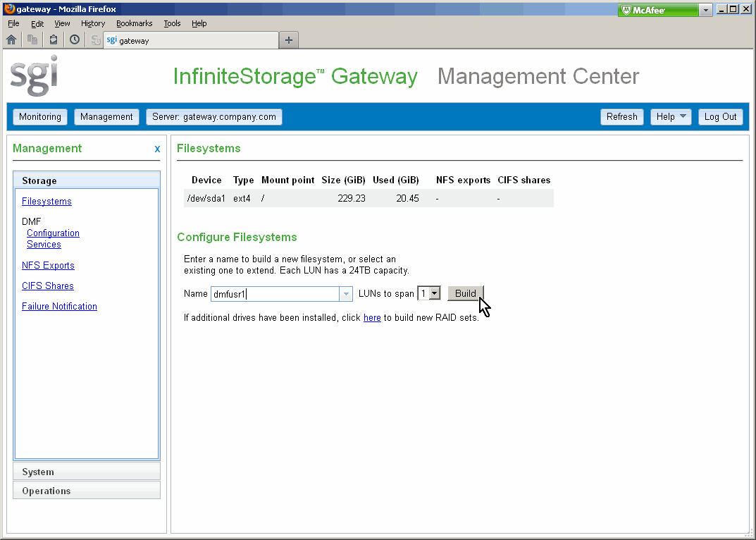Open the Help dropdown in blue bar

click(x=671, y=117)
